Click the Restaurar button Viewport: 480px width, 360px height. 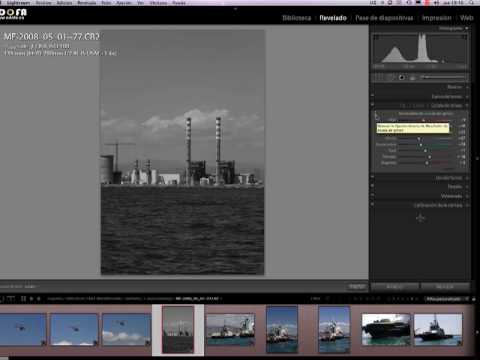click(445, 286)
